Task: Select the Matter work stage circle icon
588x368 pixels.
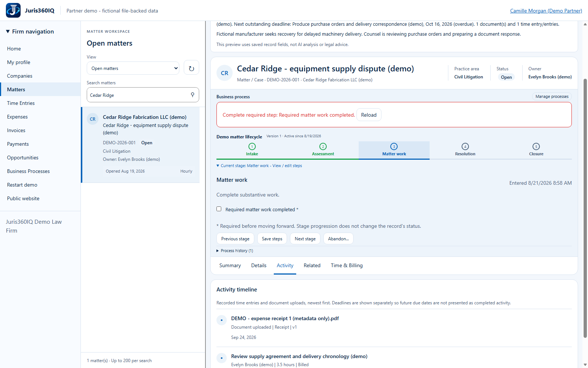Action: [x=394, y=146]
